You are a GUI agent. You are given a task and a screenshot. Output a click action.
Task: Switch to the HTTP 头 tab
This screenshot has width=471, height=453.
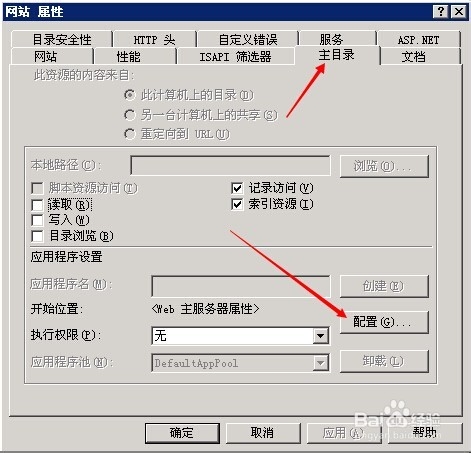tap(154, 39)
